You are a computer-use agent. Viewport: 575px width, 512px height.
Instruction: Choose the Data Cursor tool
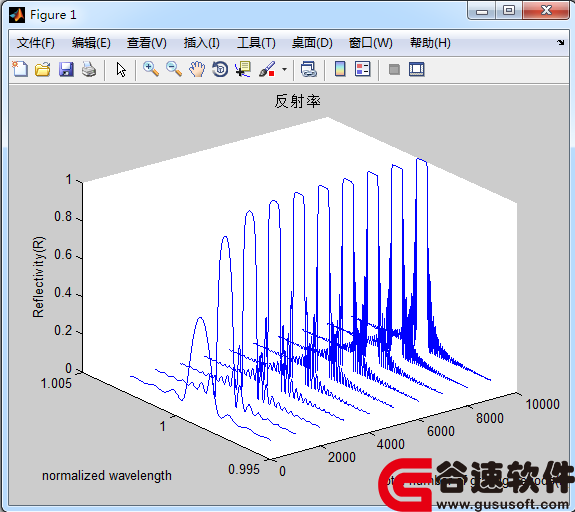[243, 69]
